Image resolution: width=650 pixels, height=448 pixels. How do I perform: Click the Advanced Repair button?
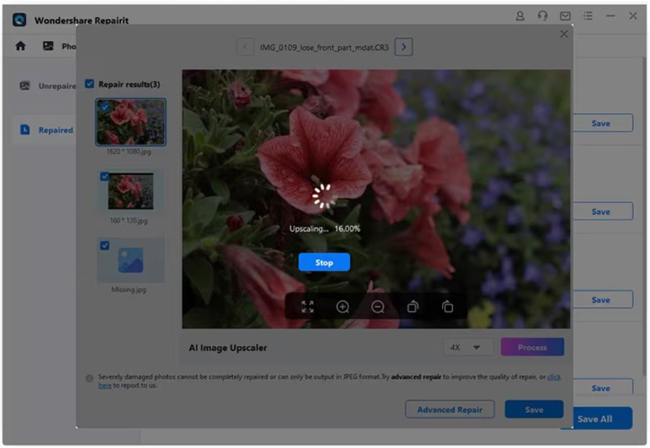[x=450, y=409]
